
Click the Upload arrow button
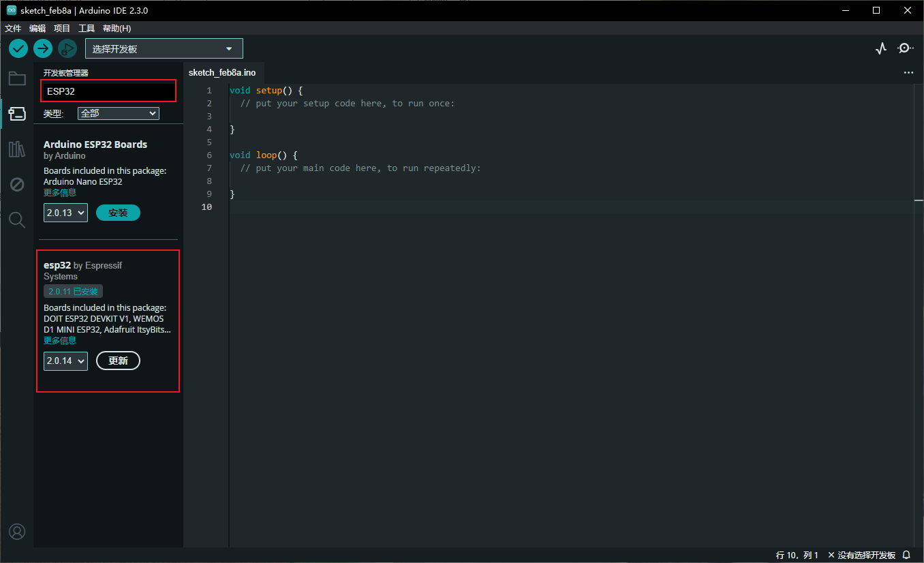click(43, 48)
